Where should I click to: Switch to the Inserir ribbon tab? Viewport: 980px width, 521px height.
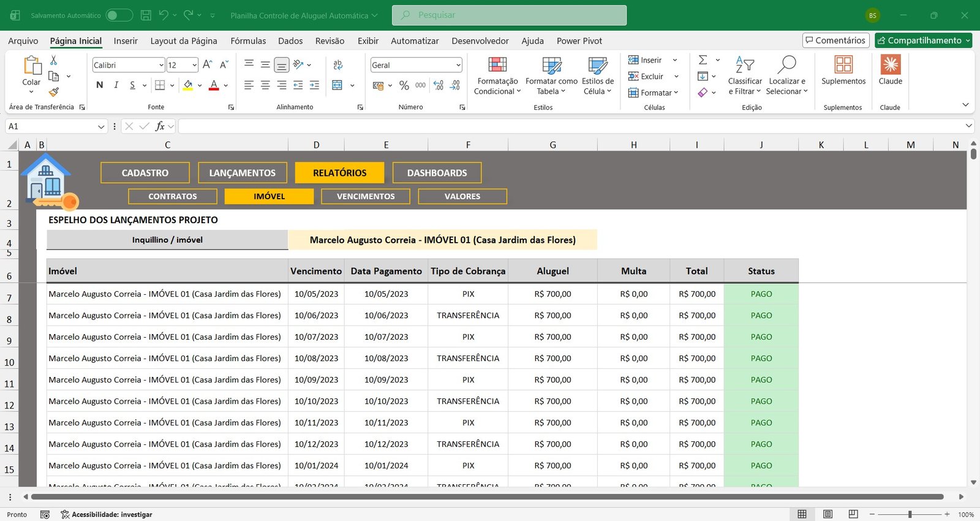126,40
